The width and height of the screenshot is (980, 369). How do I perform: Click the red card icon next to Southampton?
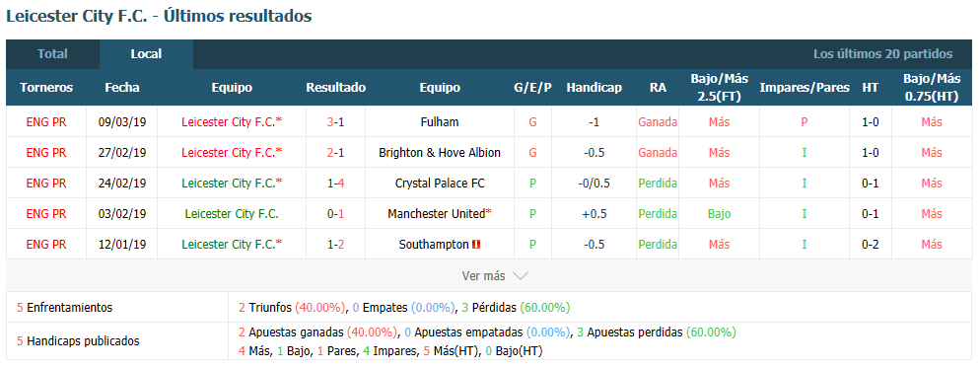[475, 245]
